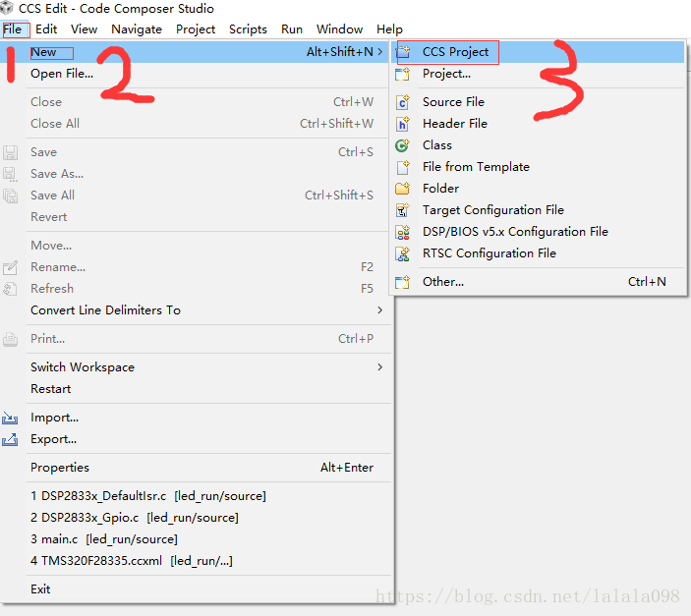Click the Save As icon
This screenshot has height=616, width=691.
coord(10,174)
